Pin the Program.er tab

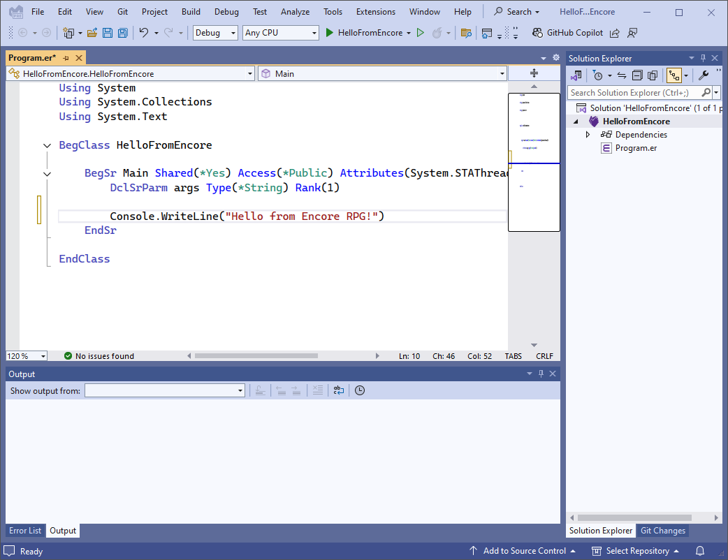[66, 58]
